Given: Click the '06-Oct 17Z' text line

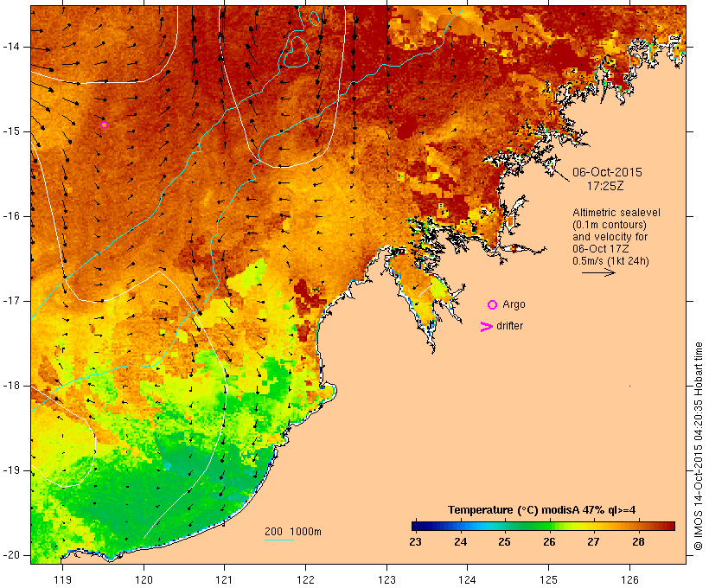Looking at the screenshot, I should pos(600,249).
